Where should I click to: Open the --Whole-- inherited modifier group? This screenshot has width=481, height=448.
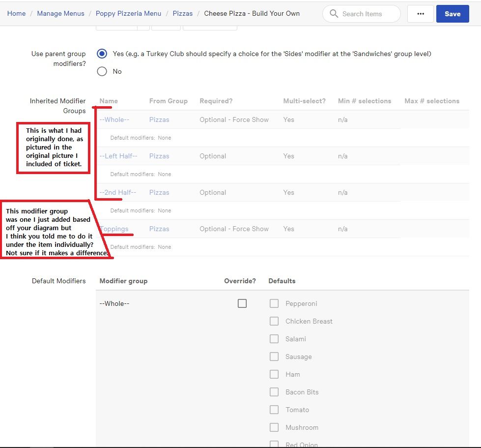[114, 119]
